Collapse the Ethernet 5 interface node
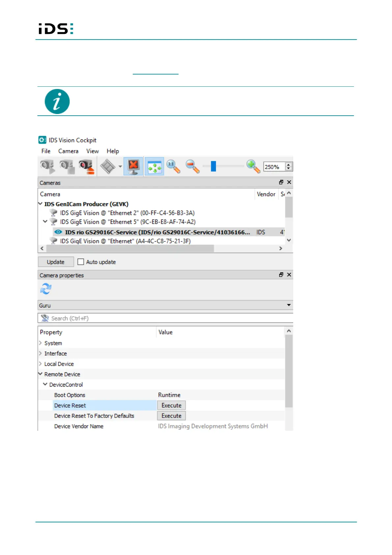This screenshot has width=392, height=555. (45, 221)
